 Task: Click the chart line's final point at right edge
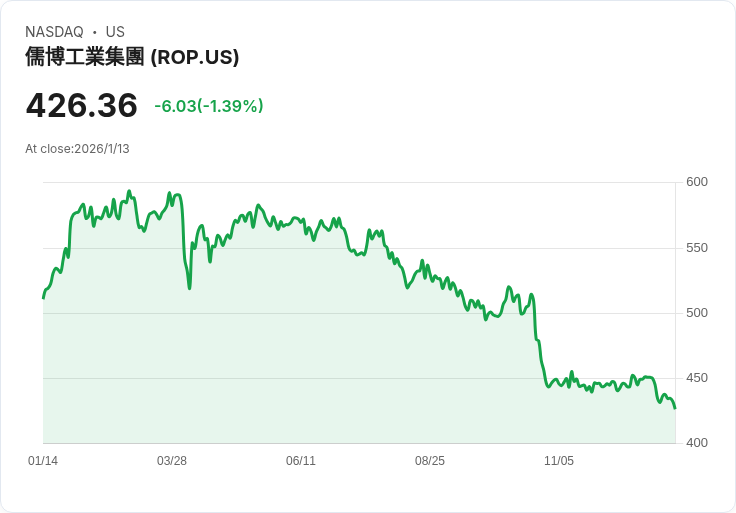(675, 408)
